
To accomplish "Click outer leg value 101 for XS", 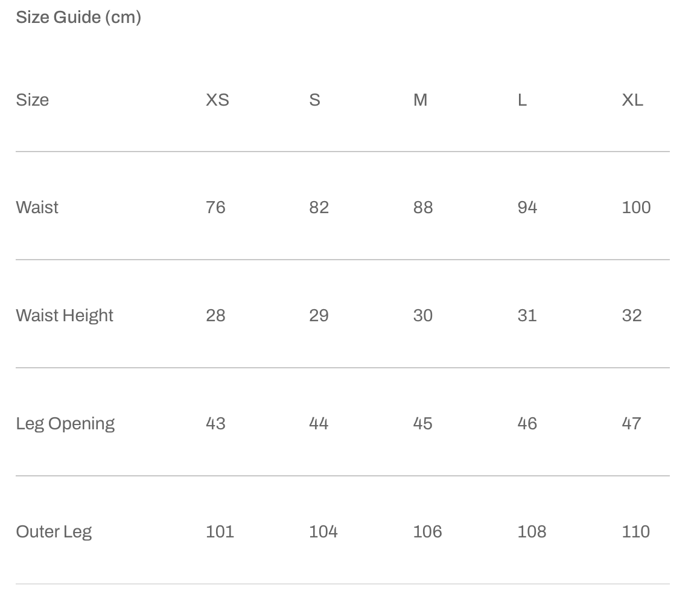I will [220, 531].
